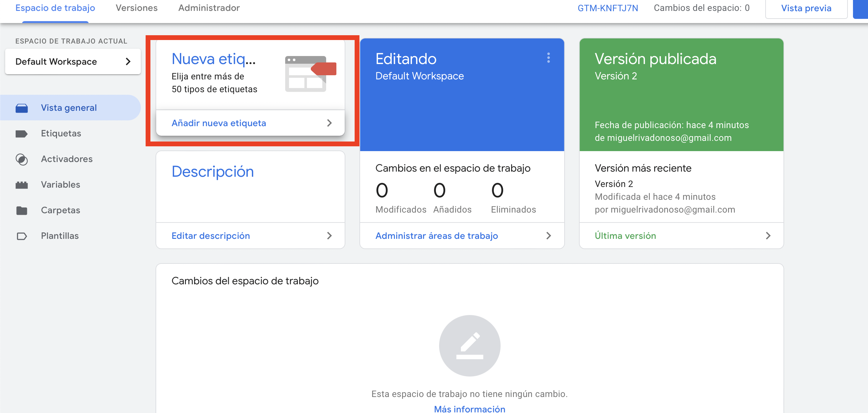This screenshot has width=868, height=413.
Task: Click the Vista general sidebar icon
Action: click(x=21, y=108)
